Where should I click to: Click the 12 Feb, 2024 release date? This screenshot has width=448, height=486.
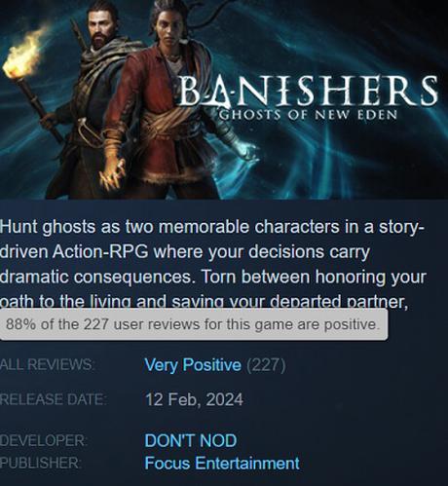point(194,399)
